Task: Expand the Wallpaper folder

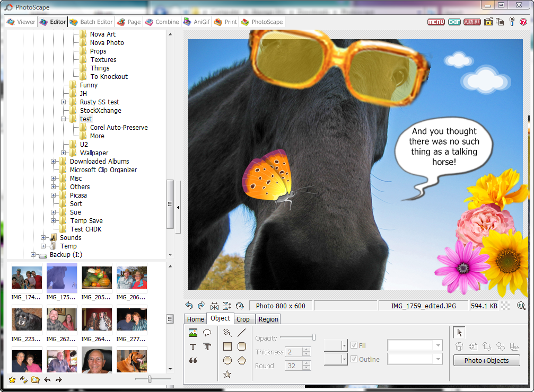Action: pos(63,153)
